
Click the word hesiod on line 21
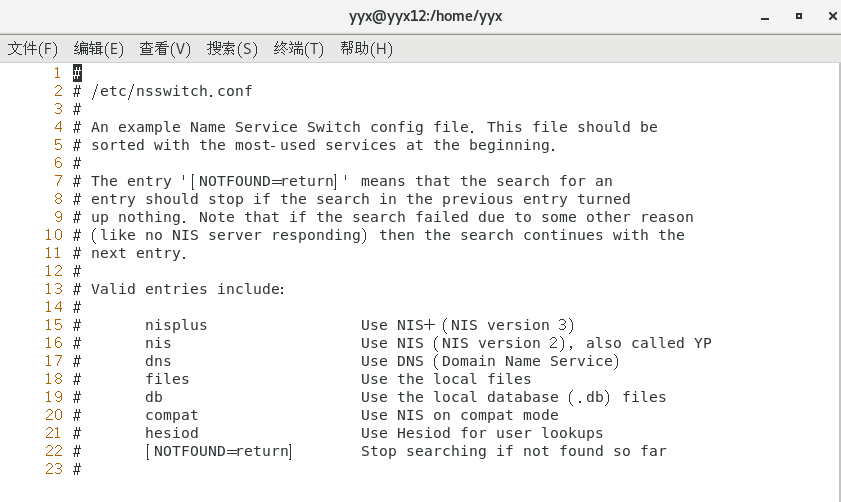172,433
